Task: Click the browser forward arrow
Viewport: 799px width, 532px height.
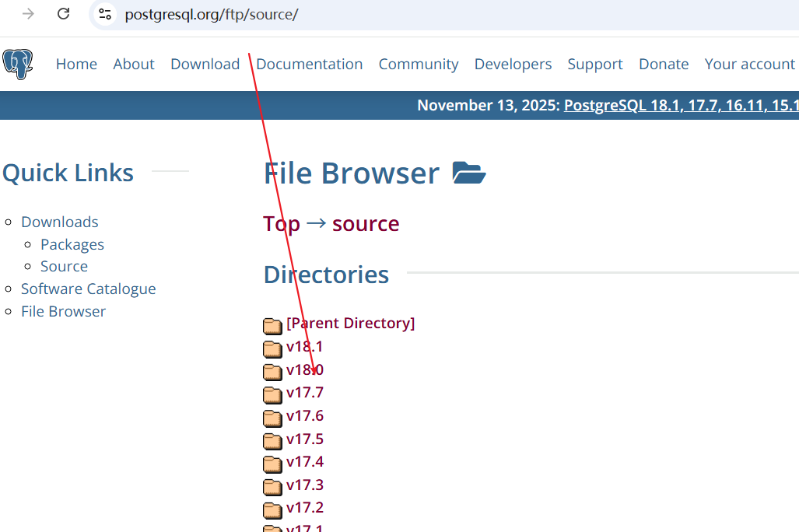Action: (x=29, y=14)
